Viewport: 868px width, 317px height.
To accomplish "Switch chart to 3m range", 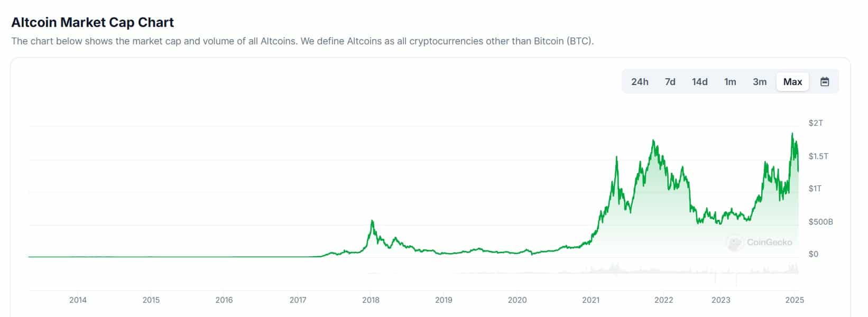I will (760, 82).
